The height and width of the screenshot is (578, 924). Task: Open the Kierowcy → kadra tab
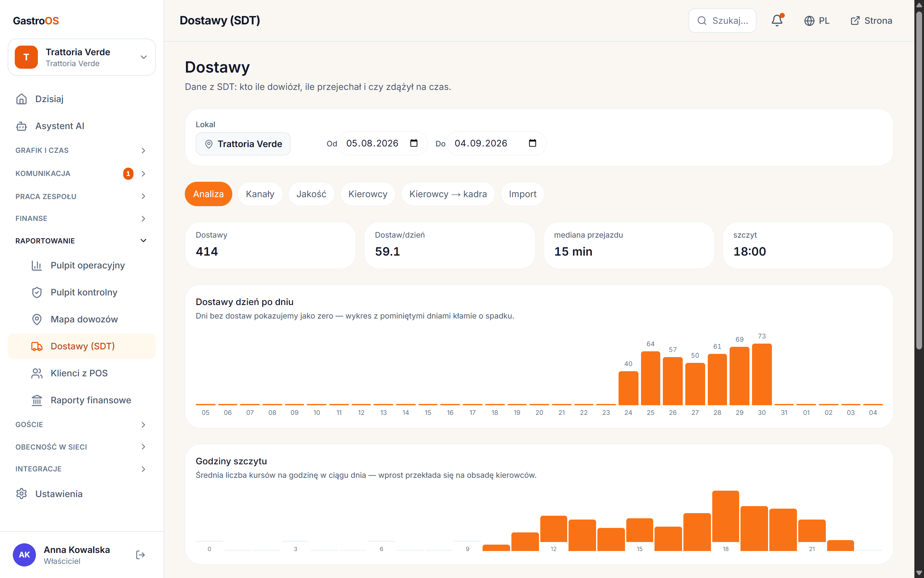click(448, 194)
